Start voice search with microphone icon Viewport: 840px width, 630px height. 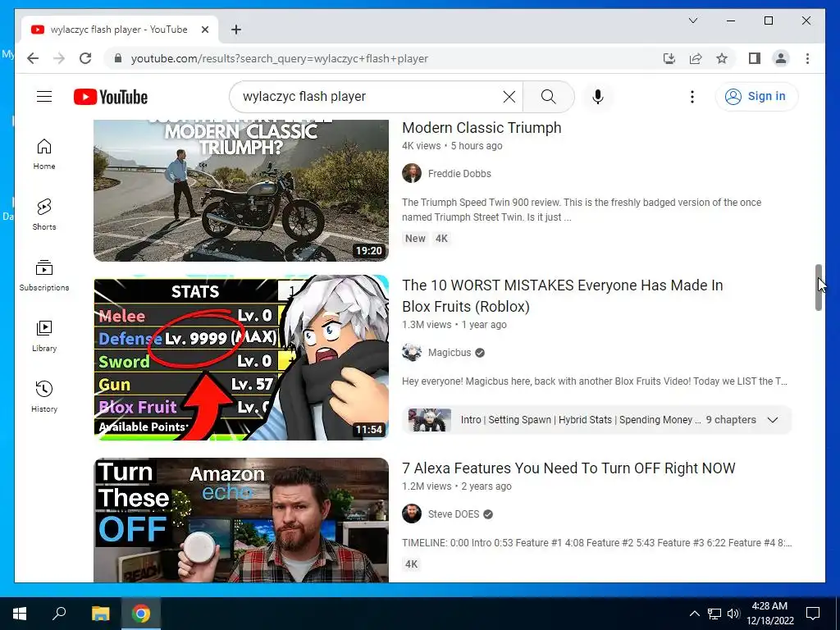[x=598, y=97]
